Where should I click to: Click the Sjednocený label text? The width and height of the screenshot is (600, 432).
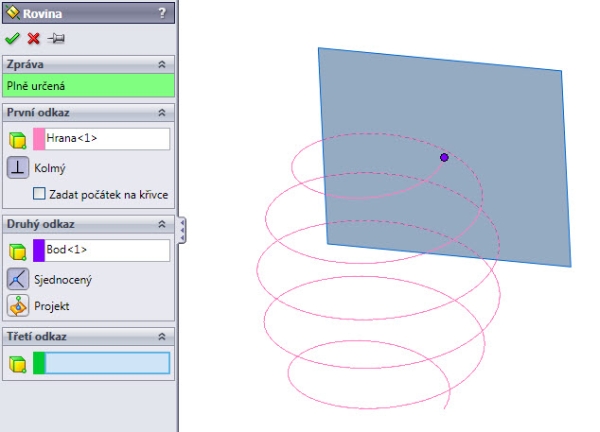(63, 280)
